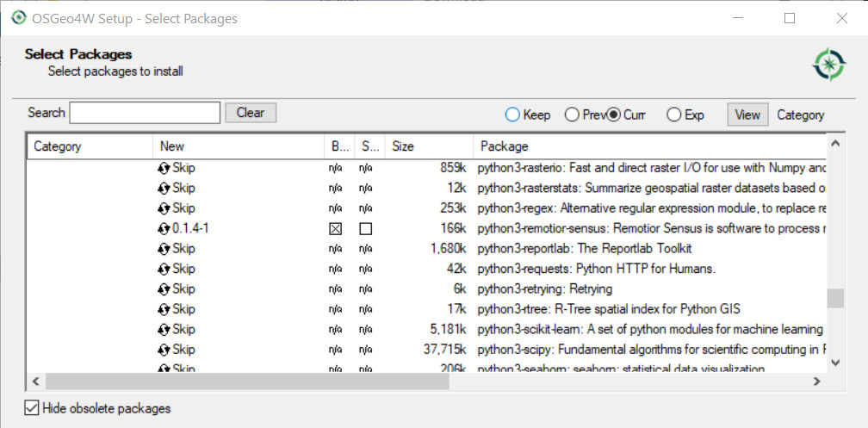Click OSGeo4W compass logo in header
This screenshot has width=868, height=428.
[x=828, y=65]
